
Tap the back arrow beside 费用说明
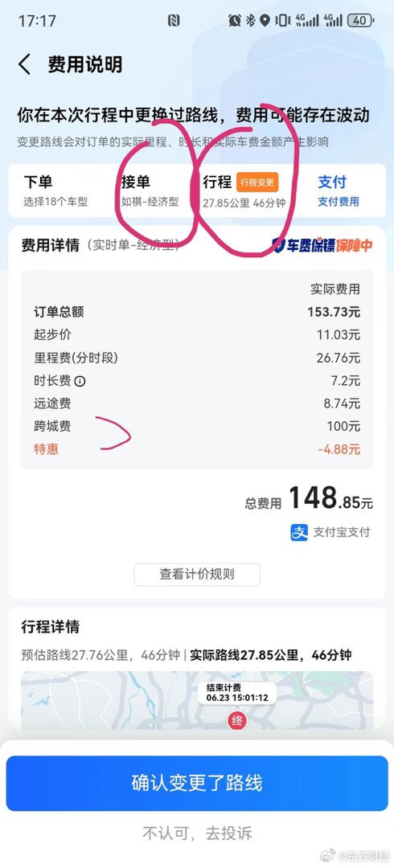tap(24, 65)
